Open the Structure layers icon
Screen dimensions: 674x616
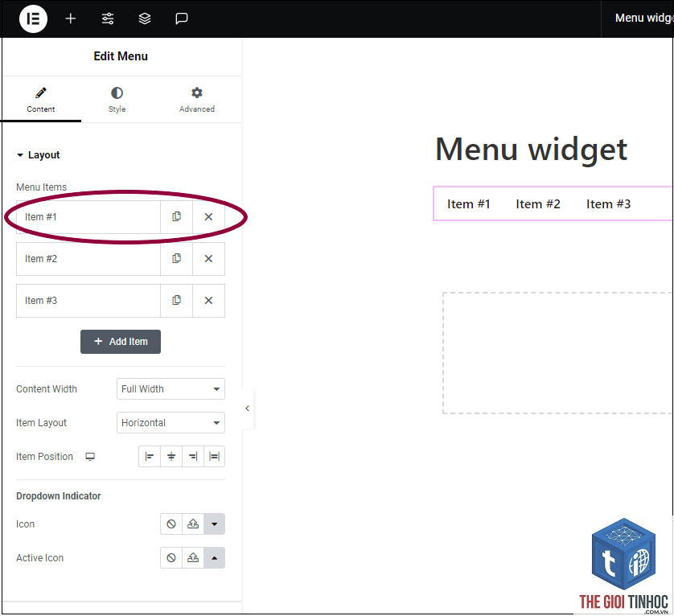tap(145, 18)
